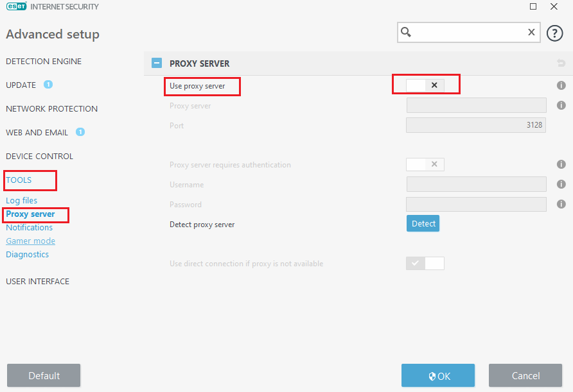Click the info icon for proxy authentication
The image size is (573, 392).
[x=561, y=165]
